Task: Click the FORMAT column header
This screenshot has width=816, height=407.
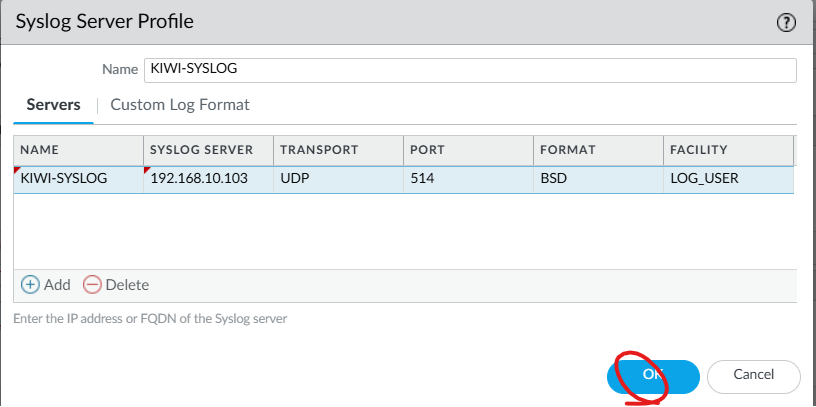Action: point(598,150)
